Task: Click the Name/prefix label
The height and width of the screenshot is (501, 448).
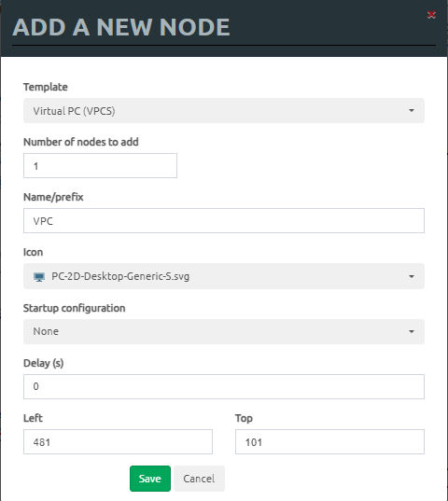Action: coord(53,197)
